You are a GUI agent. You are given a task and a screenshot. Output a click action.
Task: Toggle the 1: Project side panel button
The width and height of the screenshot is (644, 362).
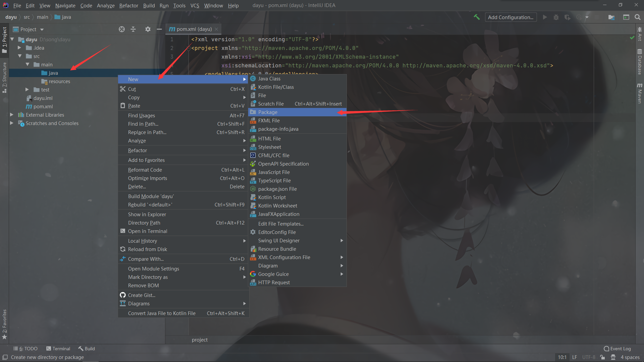(x=4, y=40)
